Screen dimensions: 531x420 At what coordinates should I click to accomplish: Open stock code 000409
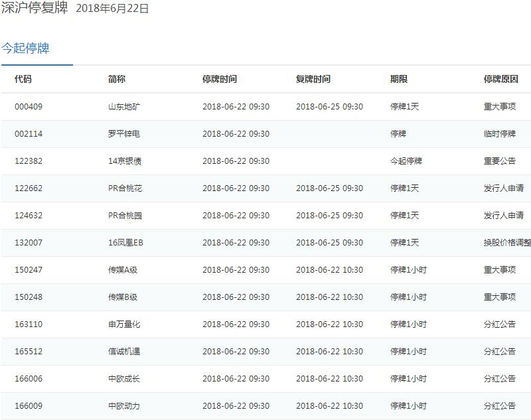[29, 107]
